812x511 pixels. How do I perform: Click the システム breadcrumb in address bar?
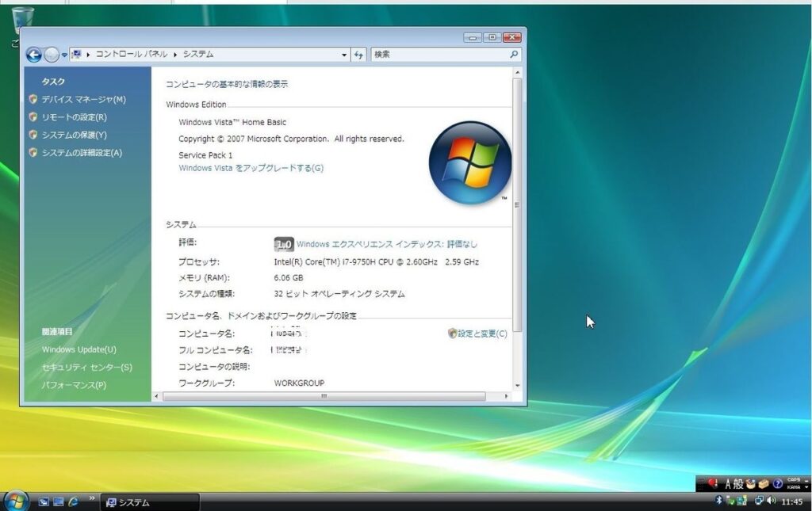(197, 54)
